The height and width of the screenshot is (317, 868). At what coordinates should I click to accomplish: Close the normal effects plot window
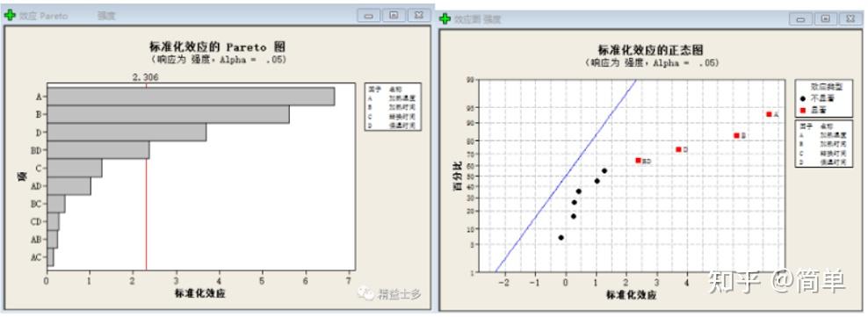click(x=850, y=18)
